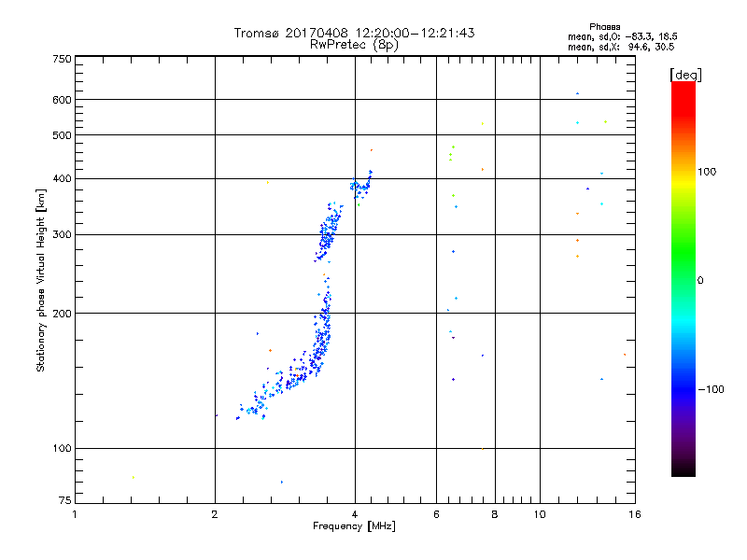Click the 'RwPretec (8p)' subtitle
The height and width of the screenshot is (560, 747).
(354, 45)
